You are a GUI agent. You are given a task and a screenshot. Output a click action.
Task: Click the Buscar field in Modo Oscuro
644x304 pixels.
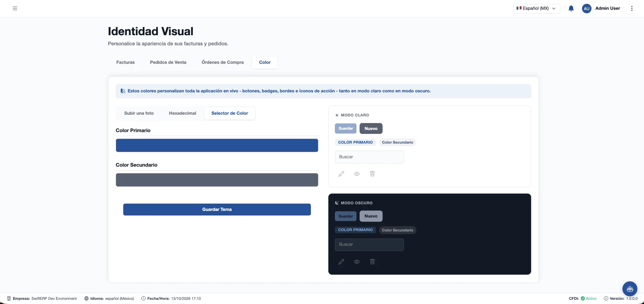[369, 244]
